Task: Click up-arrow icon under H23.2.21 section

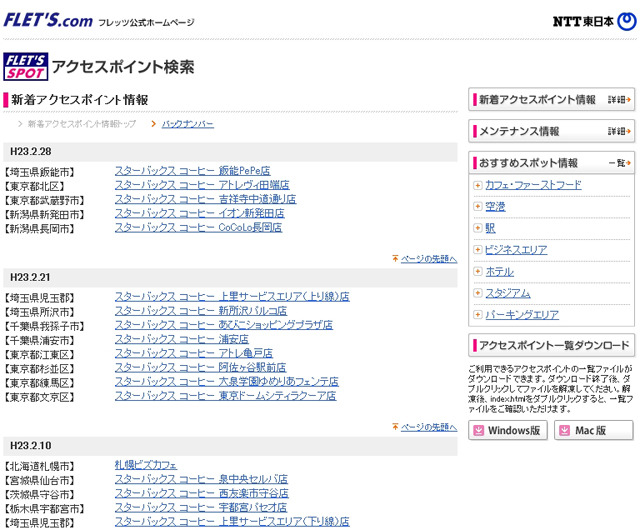Action: (x=395, y=427)
